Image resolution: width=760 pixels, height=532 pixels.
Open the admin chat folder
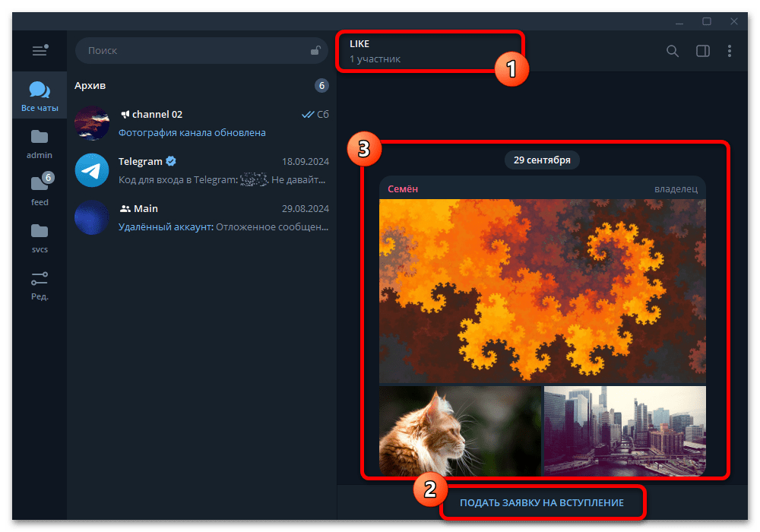pyautogui.click(x=40, y=144)
